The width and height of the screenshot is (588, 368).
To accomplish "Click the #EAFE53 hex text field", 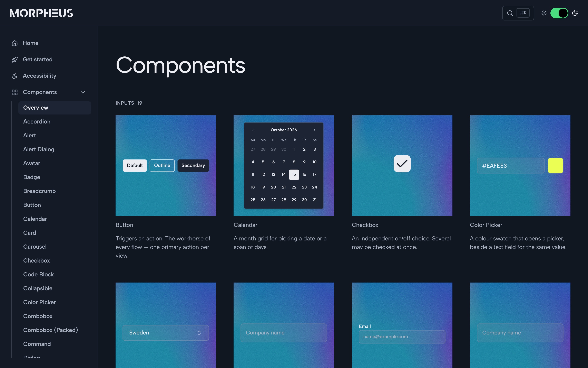I will [510, 166].
